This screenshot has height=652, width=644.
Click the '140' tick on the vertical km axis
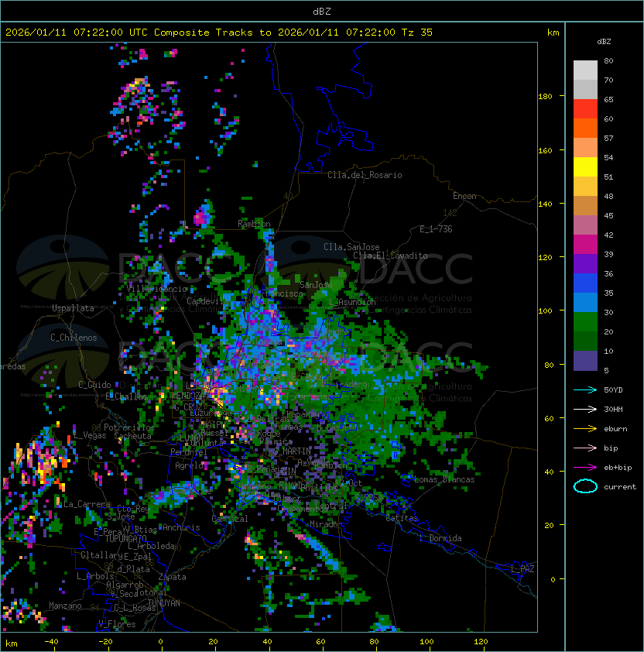(545, 204)
